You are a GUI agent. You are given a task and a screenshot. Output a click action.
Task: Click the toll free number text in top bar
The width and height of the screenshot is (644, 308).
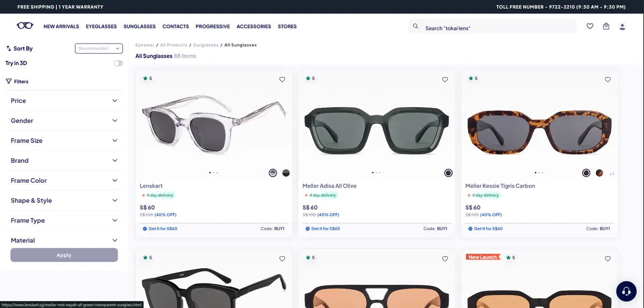(x=561, y=7)
